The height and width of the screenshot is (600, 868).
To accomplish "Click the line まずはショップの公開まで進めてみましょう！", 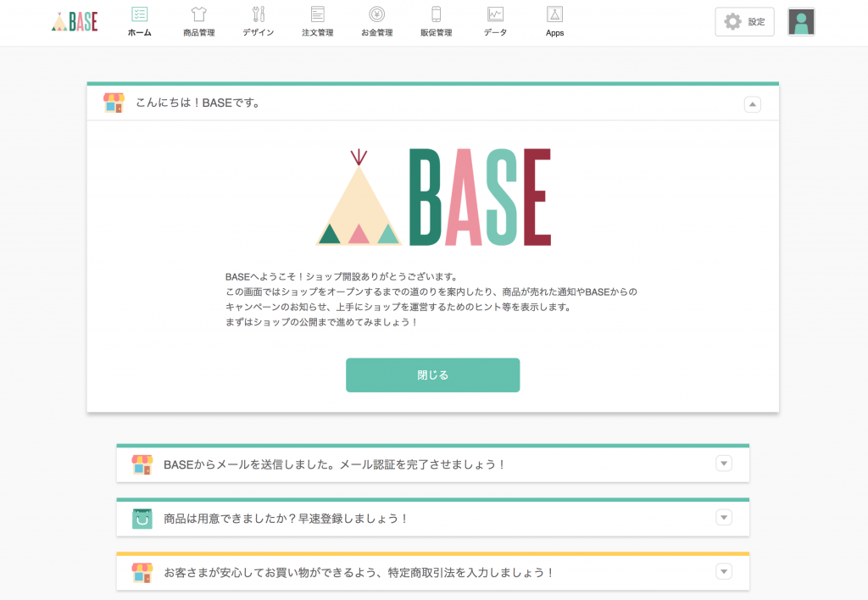I will tap(321, 322).
